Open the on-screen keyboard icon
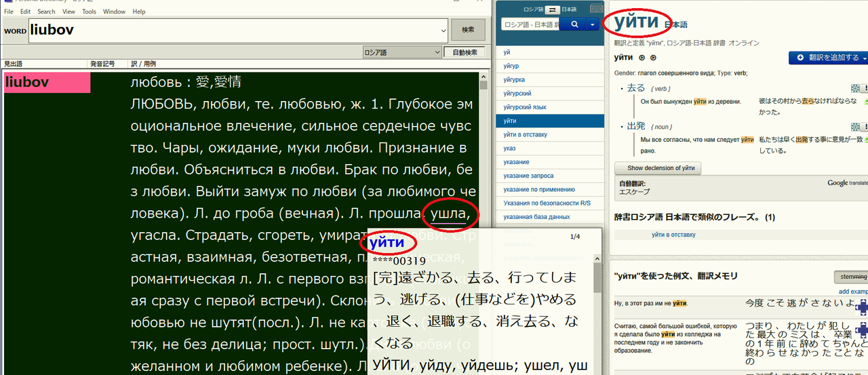 click(596, 9)
